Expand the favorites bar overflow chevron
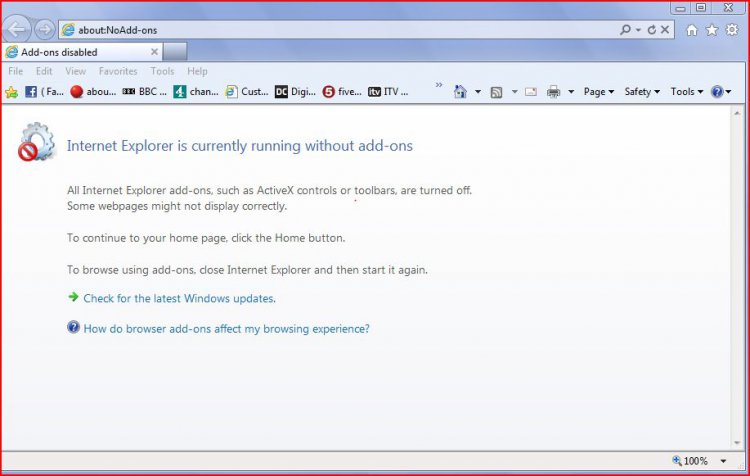The image size is (750, 476). click(439, 85)
